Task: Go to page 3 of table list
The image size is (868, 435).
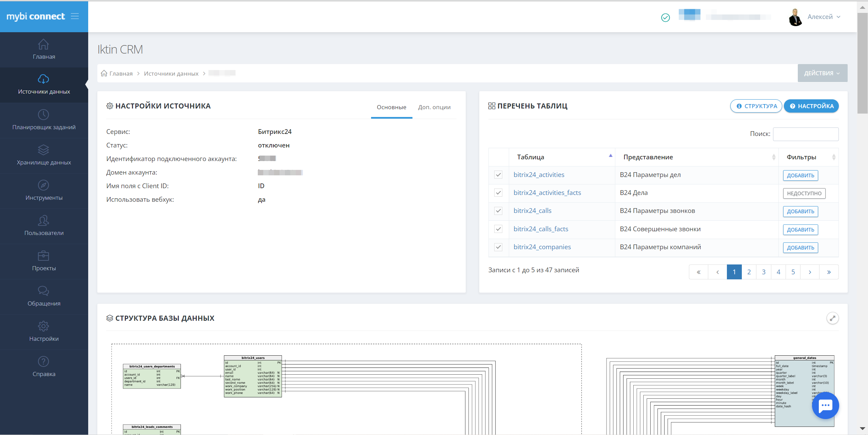Action: click(x=764, y=272)
